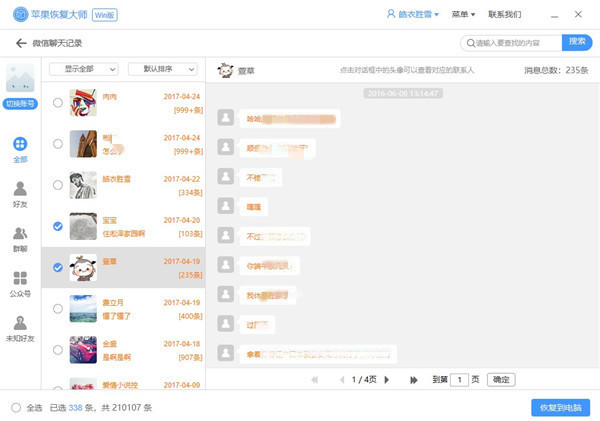The height and width of the screenshot is (421, 600).
Task: Click the 确定 page jump button
Action: 501,380
